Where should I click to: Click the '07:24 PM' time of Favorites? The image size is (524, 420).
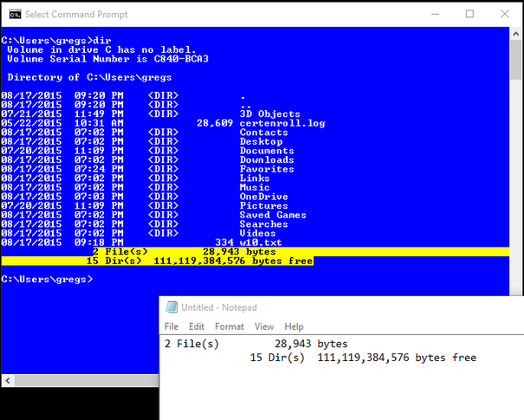[99, 169]
